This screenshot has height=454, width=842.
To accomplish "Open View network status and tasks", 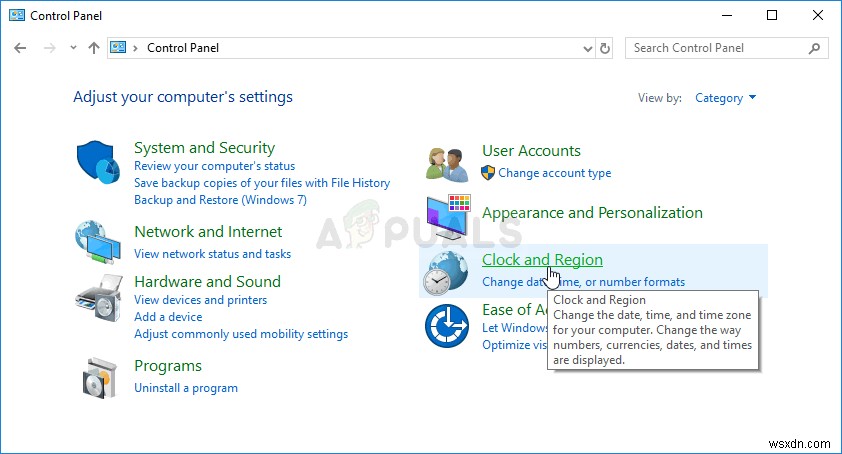I will 212,254.
